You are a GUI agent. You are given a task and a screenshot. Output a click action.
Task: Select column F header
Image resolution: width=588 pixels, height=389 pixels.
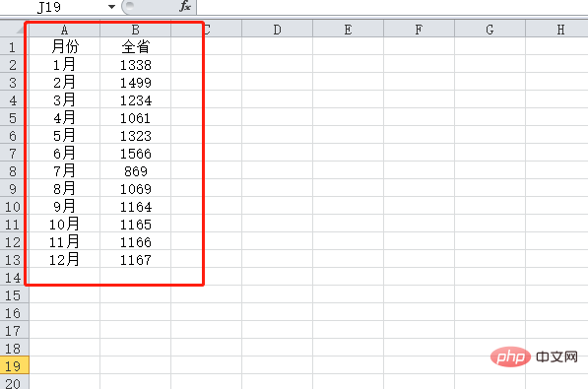coord(419,29)
